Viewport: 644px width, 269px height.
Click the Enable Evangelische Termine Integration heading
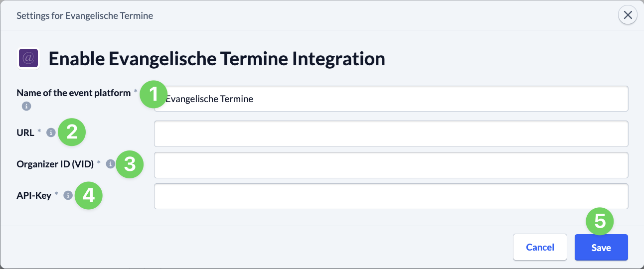pyautogui.click(x=217, y=59)
